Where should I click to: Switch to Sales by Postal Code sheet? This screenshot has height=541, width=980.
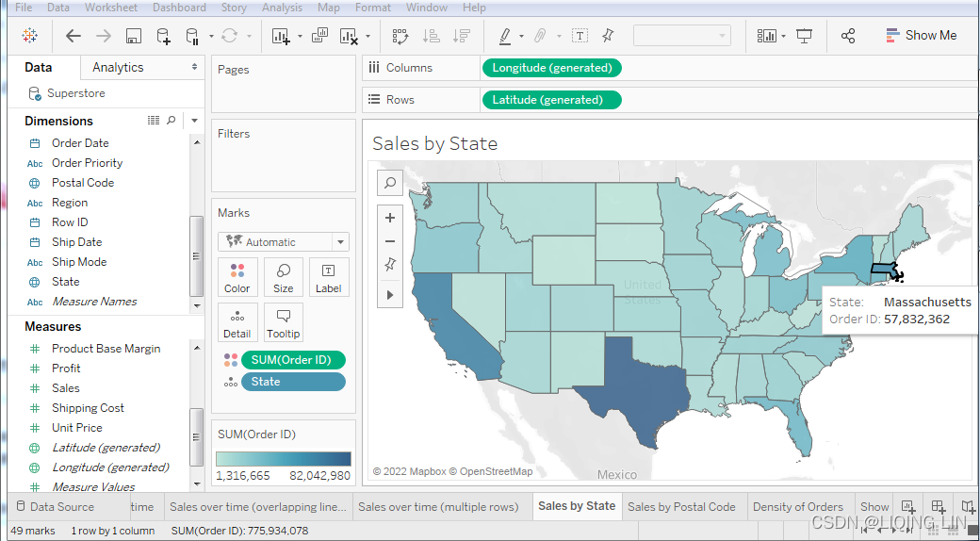point(681,507)
